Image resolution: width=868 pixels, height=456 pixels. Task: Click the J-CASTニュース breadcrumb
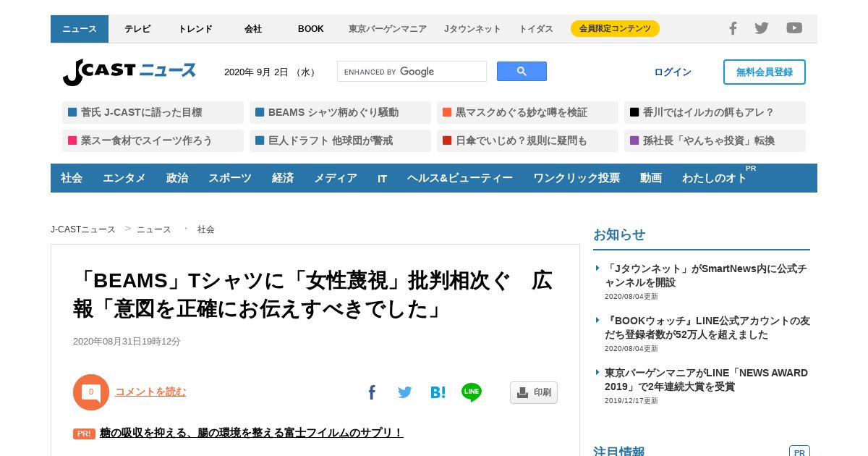coord(82,229)
